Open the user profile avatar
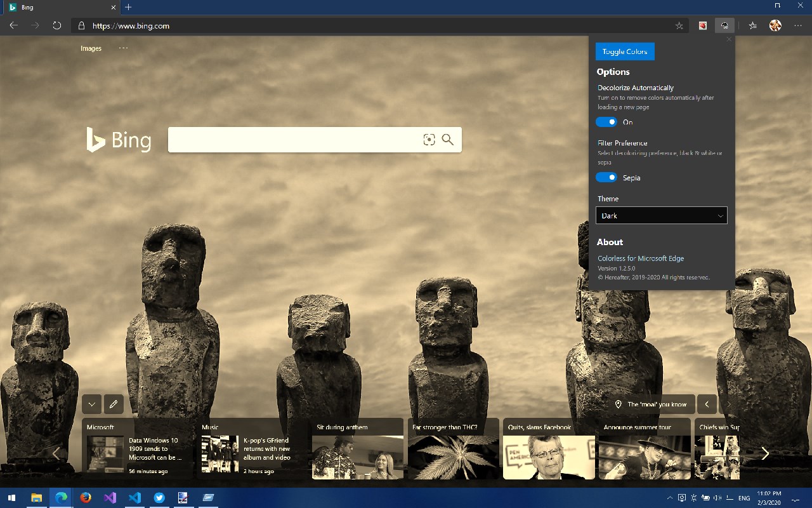This screenshot has width=812, height=508. click(775, 26)
